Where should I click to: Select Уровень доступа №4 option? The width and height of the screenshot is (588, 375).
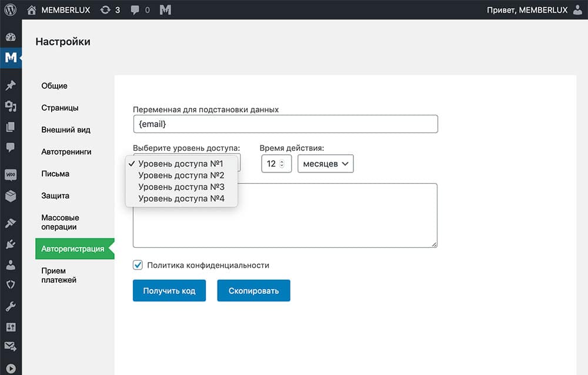(x=181, y=198)
